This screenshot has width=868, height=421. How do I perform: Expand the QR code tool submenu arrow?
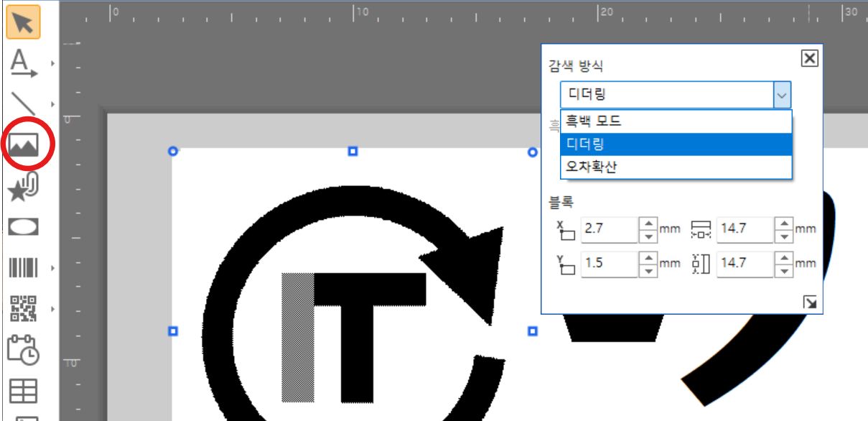(53, 310)
